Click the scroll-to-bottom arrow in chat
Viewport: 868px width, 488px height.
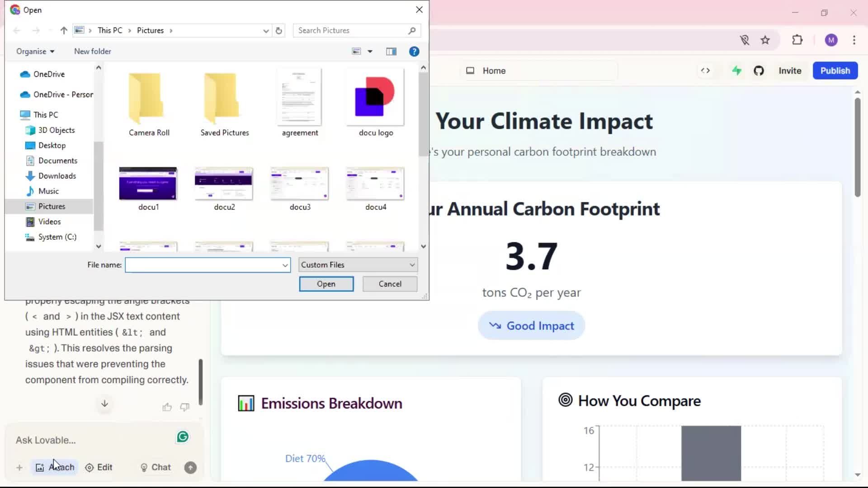pyautogui.click(x=104, y=404)
